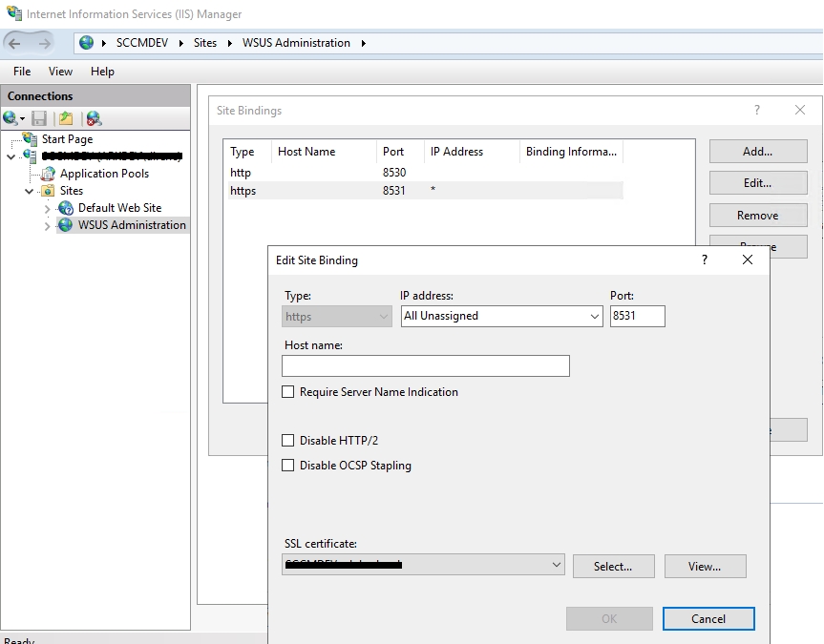Click the WSUS Administration globe icon

point(66,225)
